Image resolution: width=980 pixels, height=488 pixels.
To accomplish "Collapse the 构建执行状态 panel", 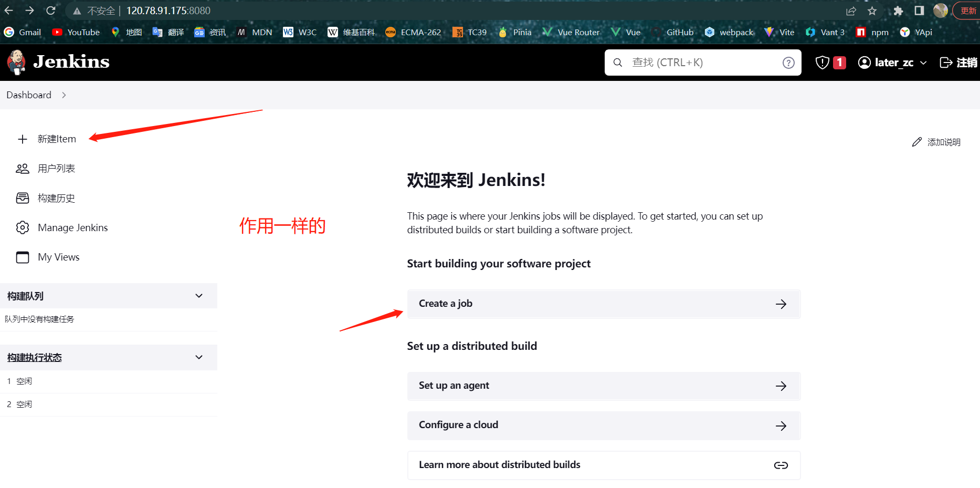I will point(199,357).
